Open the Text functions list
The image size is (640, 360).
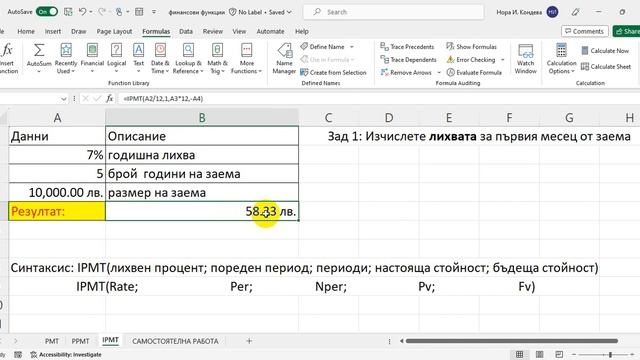tap(138, 59)
